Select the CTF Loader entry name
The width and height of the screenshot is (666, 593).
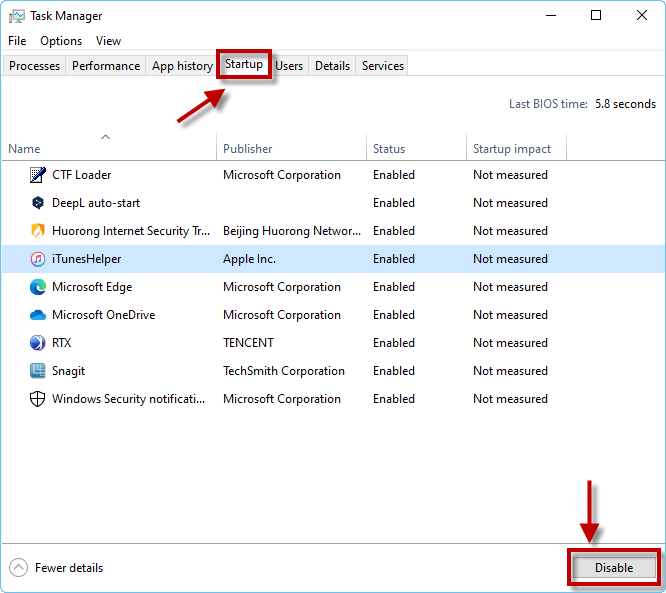coord(82,175)
